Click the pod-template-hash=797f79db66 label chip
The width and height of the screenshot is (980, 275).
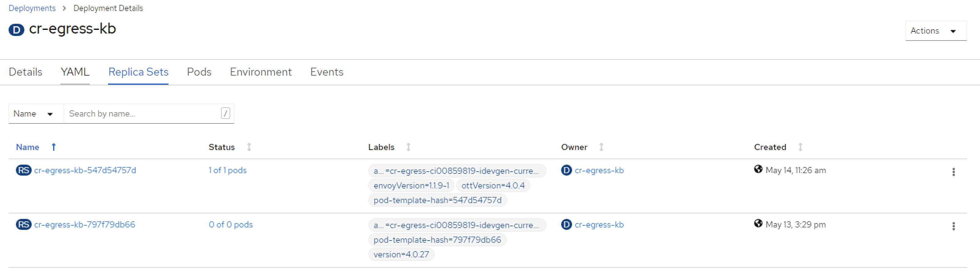tap(437, 240)
